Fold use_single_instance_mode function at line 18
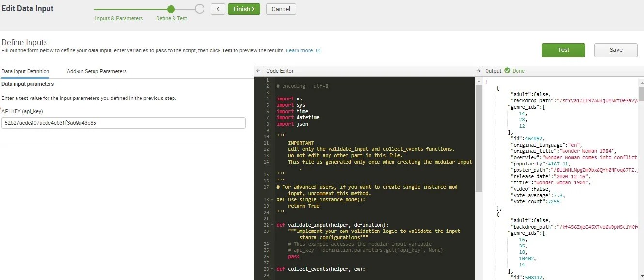The height and width of the screenshot is (280, 644). [273, 200]
